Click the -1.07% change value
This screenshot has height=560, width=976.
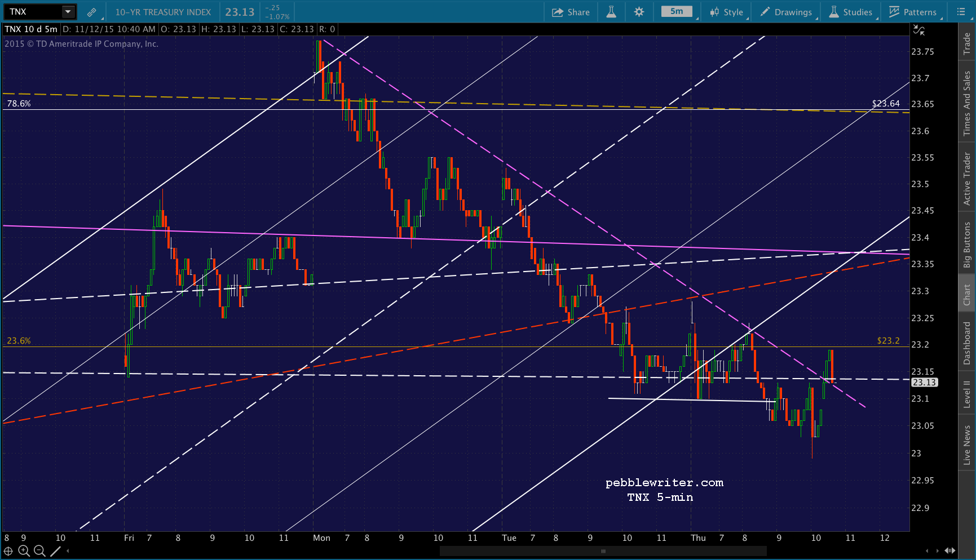coord(277,17)
